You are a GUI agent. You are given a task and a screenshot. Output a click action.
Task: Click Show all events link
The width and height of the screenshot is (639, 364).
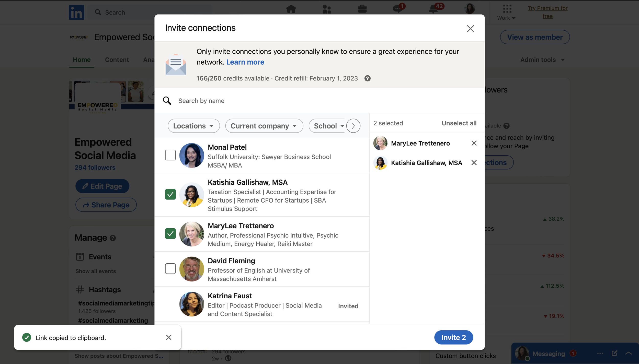(96, 271)
